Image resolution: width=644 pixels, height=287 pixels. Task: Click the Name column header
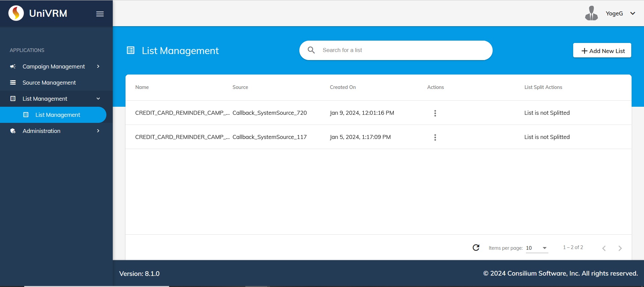pyautogui.click(x=142, y=87)
